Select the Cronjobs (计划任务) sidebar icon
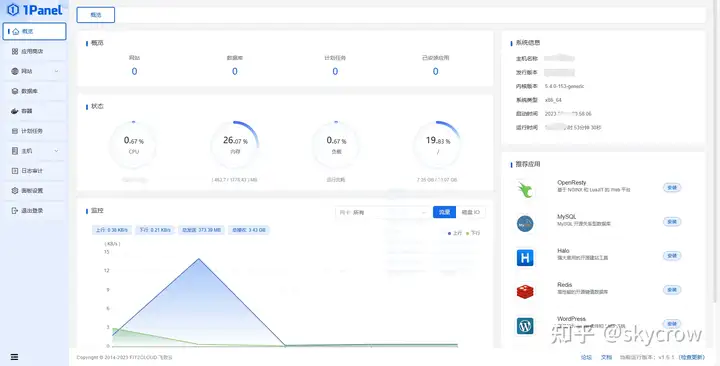 coord(15,131)
